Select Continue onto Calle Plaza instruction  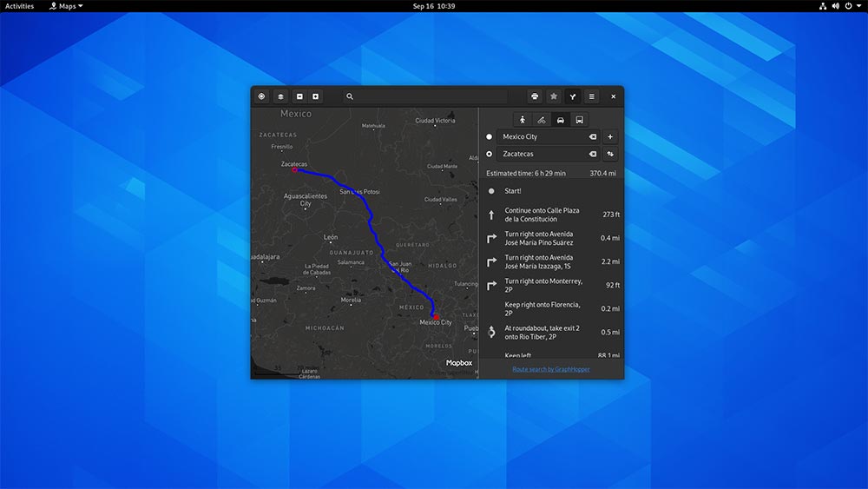[552, 215]
